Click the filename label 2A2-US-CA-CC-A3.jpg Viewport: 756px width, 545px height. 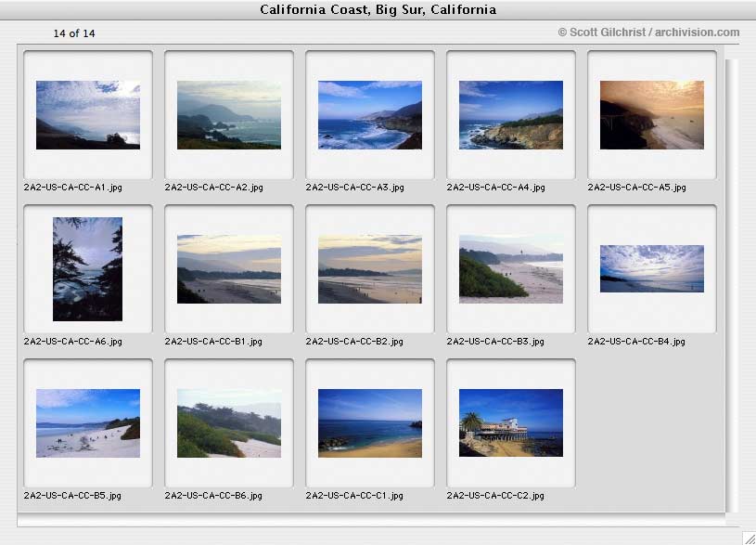(355, 188)
